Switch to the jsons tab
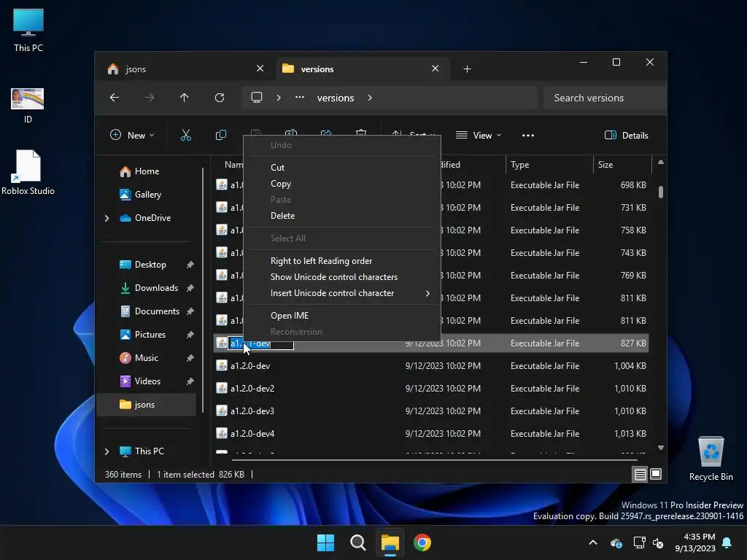This screenshot has height=560, width=747. point(181,69)
